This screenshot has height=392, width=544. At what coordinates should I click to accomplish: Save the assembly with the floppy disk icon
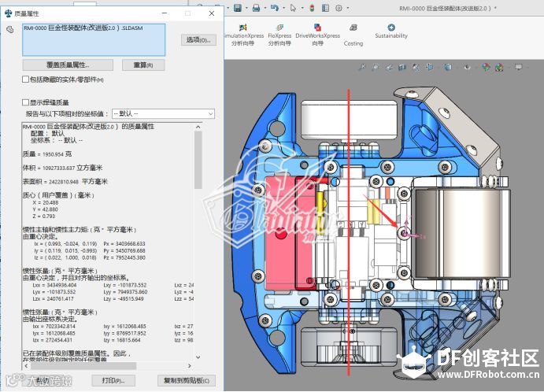[x=238, y=8]
